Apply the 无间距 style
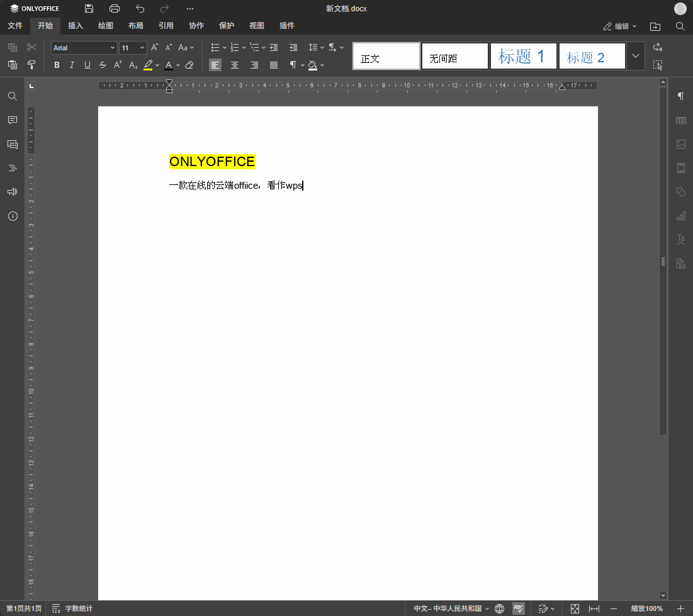Viewport: 693px width, 616px height. tap(455, 56)
